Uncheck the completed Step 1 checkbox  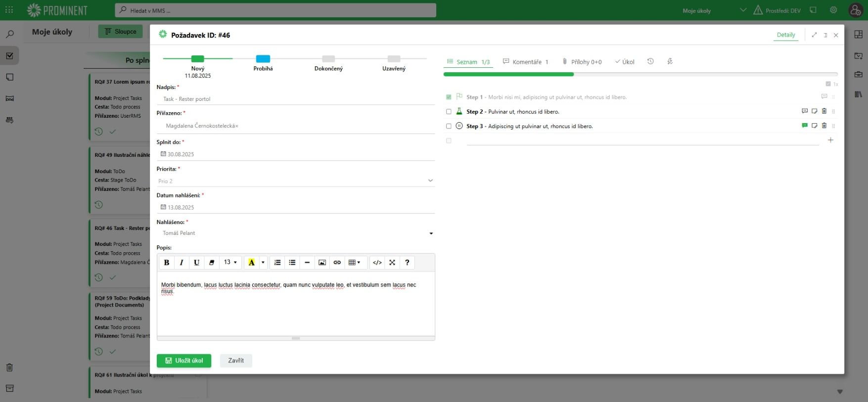[449, 97]
